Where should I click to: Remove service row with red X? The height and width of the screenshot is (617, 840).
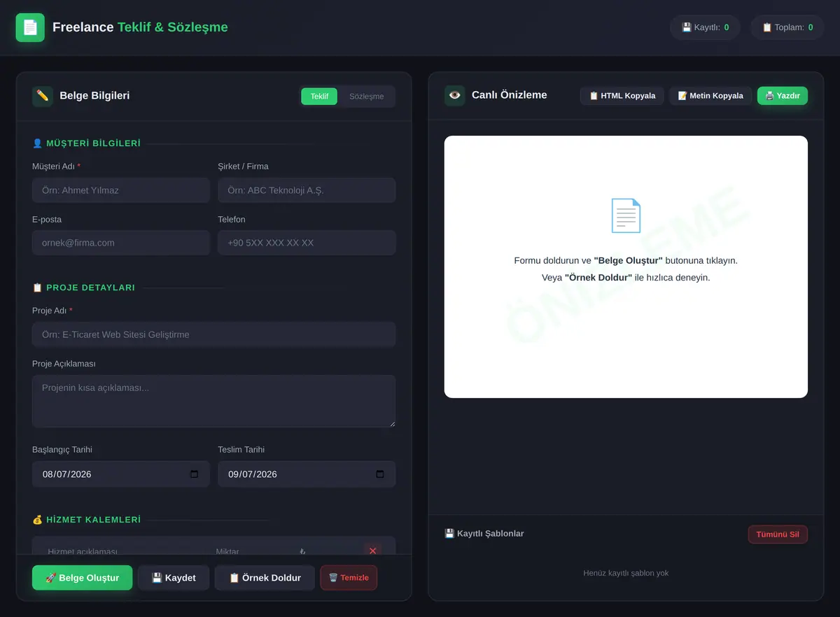click(x=372, y=551)
